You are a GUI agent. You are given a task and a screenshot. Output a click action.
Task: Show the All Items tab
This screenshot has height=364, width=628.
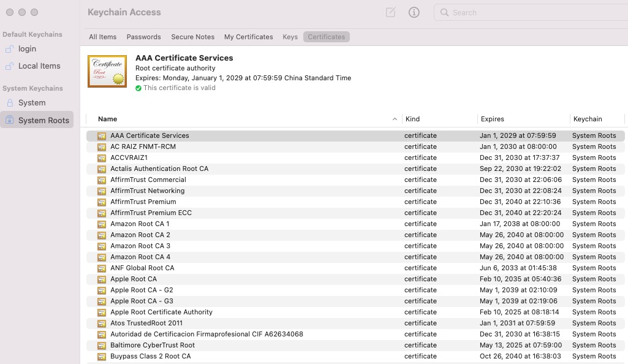pos(102,37)
